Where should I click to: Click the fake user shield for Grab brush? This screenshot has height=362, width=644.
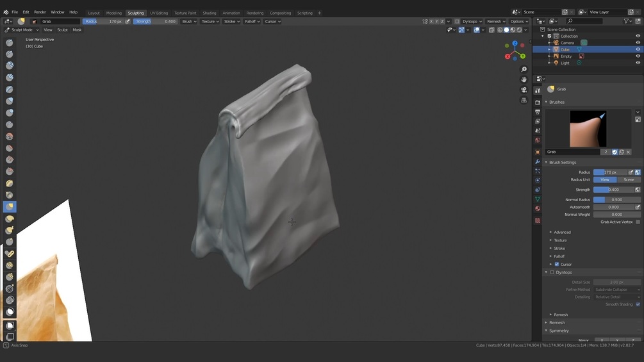coord(615,152)
